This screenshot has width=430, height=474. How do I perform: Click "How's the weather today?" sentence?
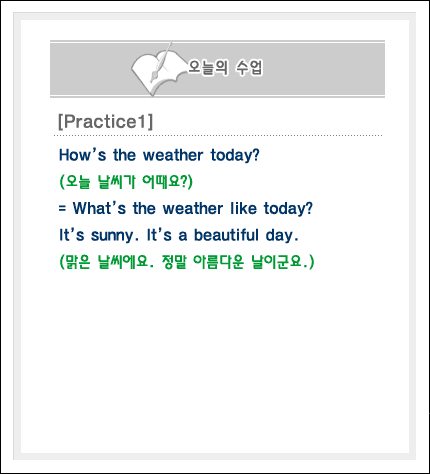click(159, 155)
